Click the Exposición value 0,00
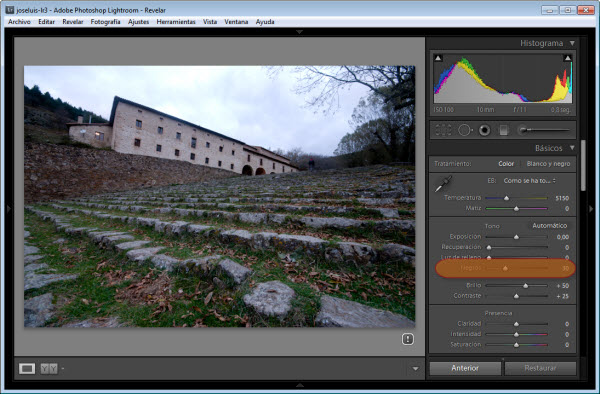The height and width of the screenshot is (394, 600). pyautogui.click(x=563, y=237)
